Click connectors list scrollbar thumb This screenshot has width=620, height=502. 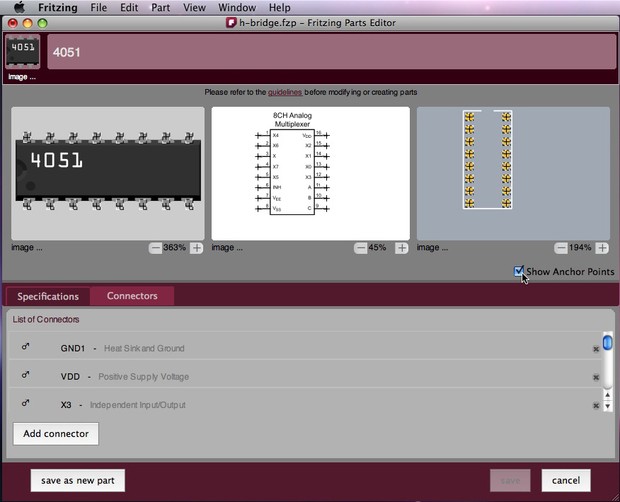(607, 342)
